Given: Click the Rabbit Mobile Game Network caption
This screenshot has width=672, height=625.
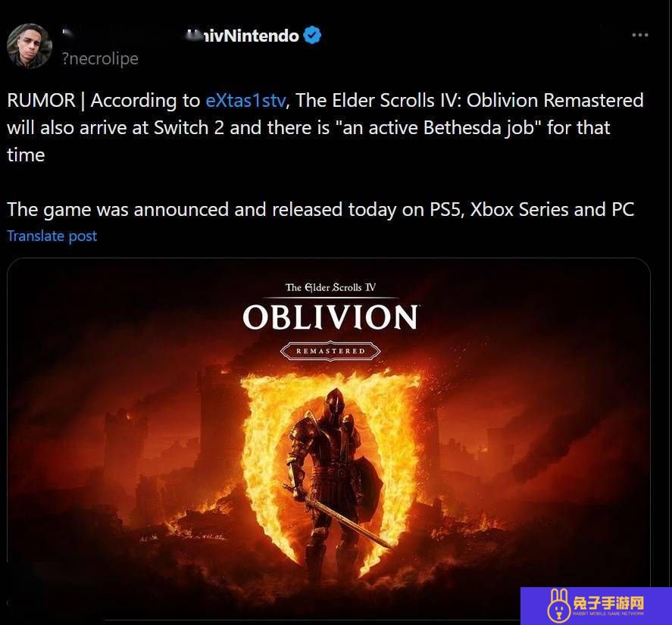Looking at the screenshot, I should 608,614.
